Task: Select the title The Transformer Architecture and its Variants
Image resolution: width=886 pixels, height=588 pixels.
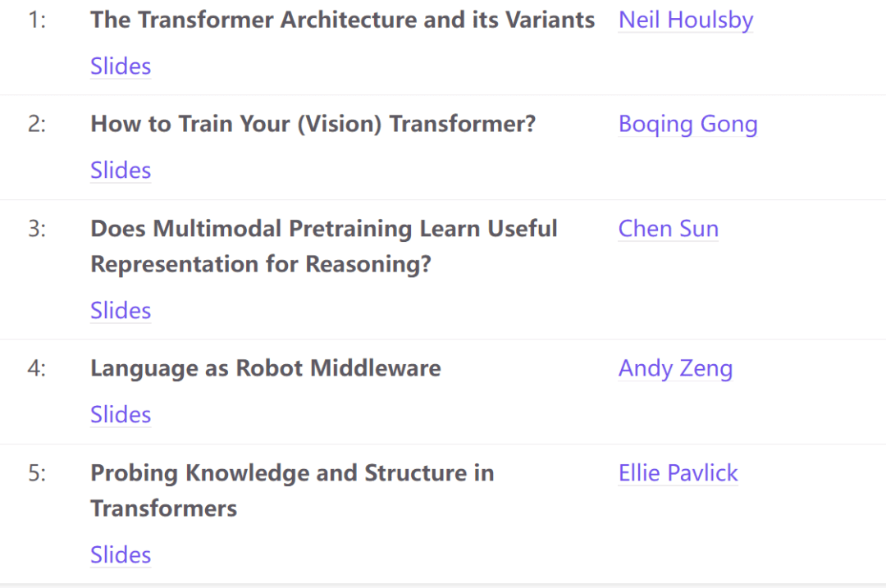Action: [x=342, y=20]
